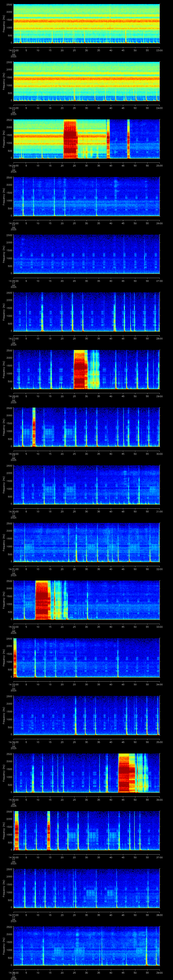
Task: Click the 14:25:00 start time label
Action: (13, 223)
